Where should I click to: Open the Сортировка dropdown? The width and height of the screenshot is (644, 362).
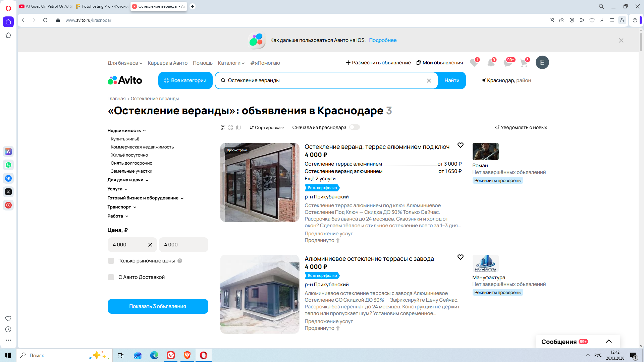[267, 127]
